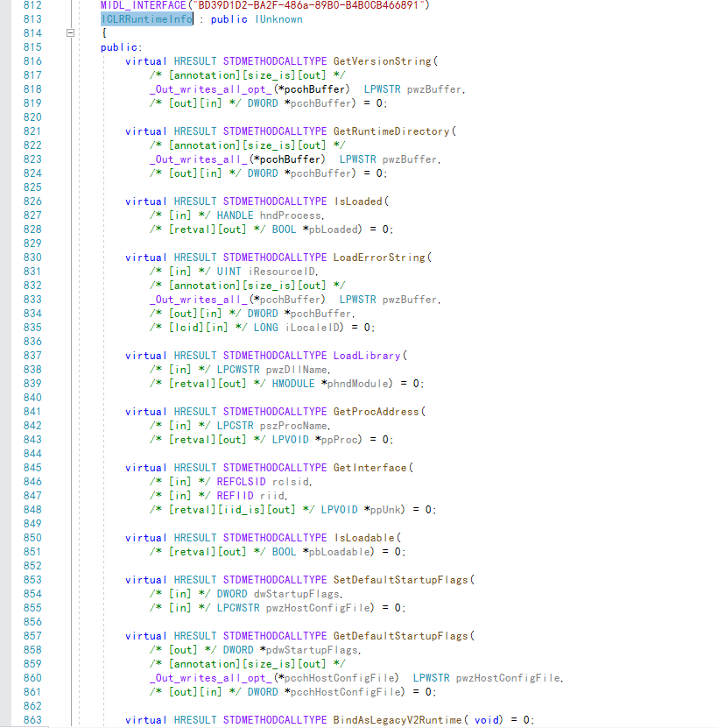Click the IsLoadable method name
718x728 pixels.
tap(364, 538)
